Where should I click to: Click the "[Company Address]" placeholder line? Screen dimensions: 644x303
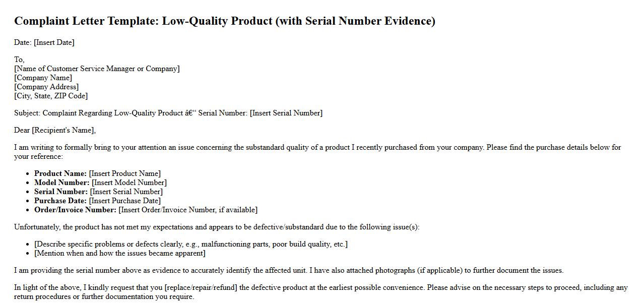click(46, 87)
